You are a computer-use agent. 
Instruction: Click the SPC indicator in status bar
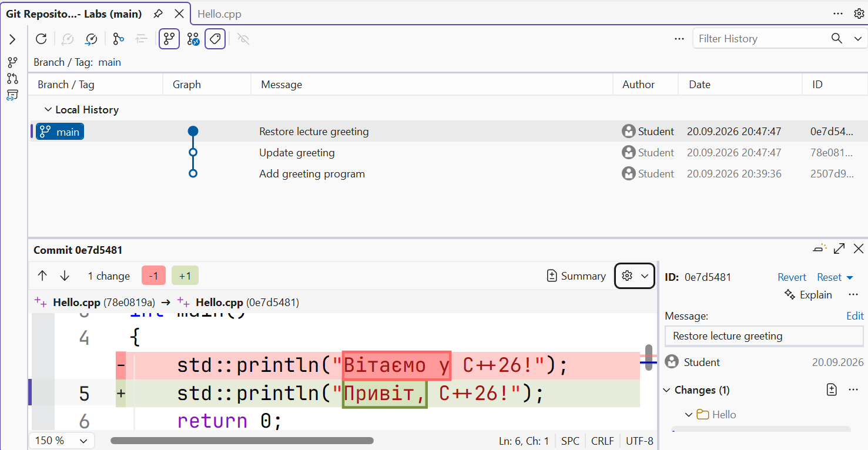click(570, 441)
